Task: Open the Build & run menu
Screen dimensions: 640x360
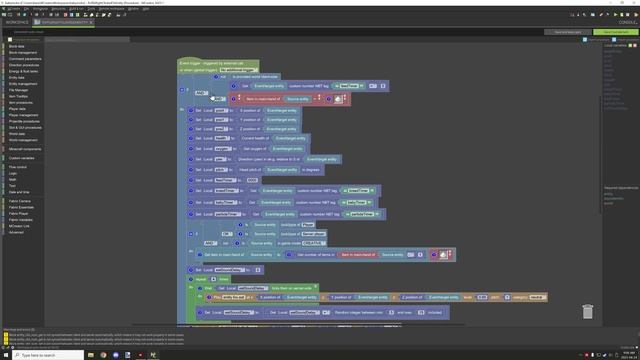Action: pos(76,9)
